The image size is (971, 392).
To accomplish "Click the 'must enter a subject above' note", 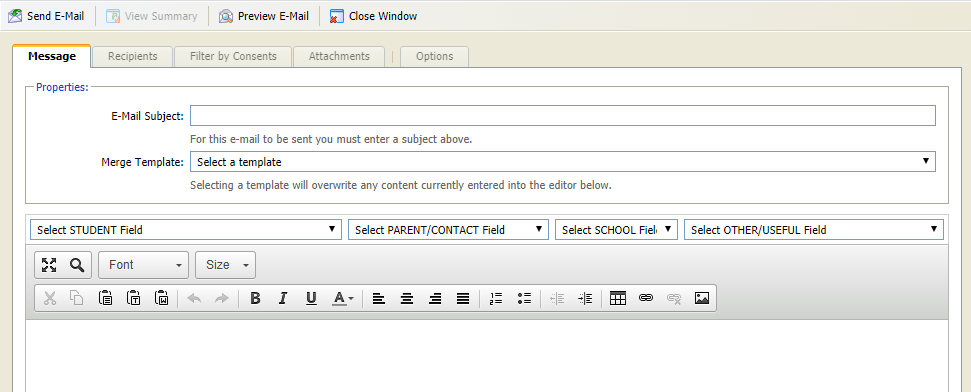I will [x=331, y=139].
